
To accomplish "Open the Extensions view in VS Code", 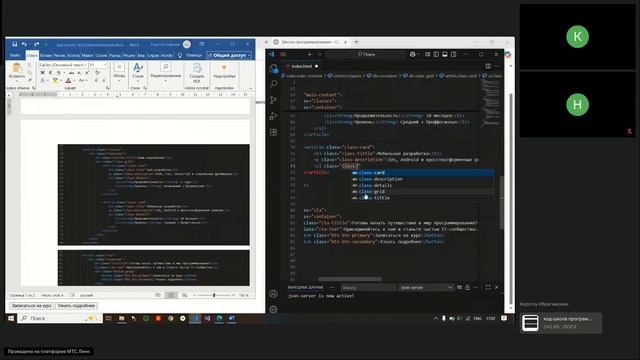I will click(273, 132).
